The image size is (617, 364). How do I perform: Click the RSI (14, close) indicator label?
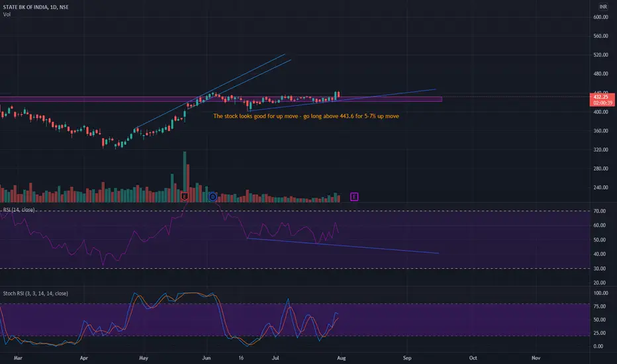(x=19, y=210)
